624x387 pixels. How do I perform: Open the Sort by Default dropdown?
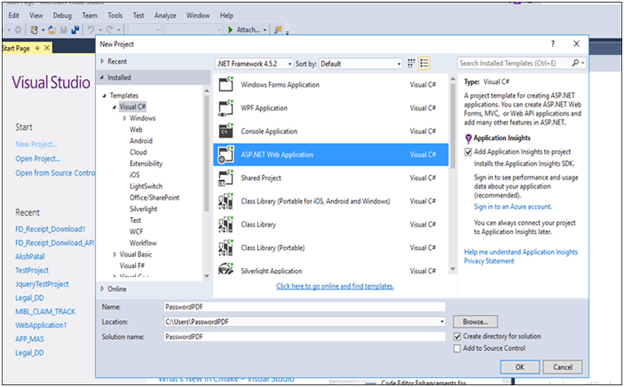(361, 64)
